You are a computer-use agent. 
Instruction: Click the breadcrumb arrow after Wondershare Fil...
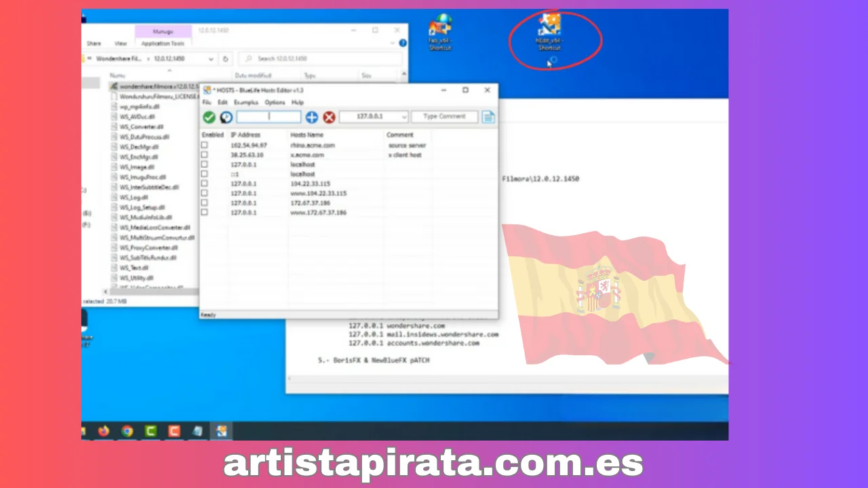[148, 59]
